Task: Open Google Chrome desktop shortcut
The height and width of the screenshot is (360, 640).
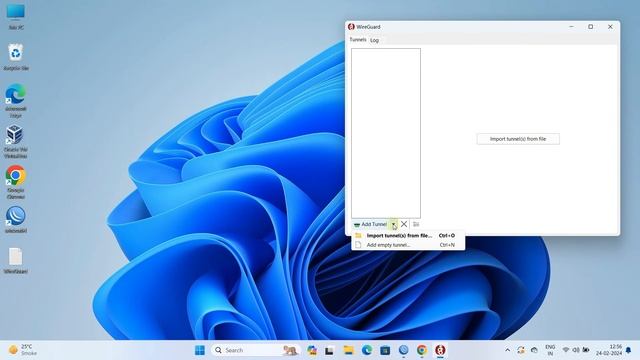Action: click(x=16, y=182)
